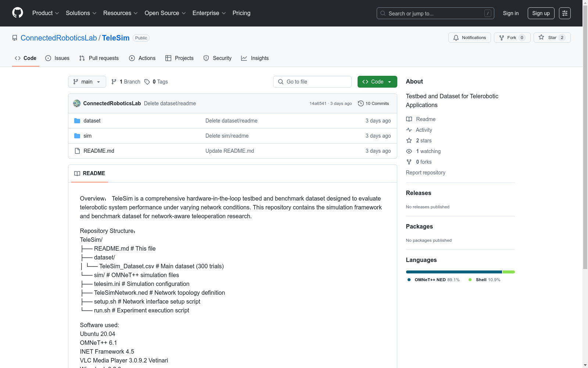Open the Delete sim/readme commit message
Image resolution: width=588 pixels, height=368 pixels.
[x=227, y=136]
